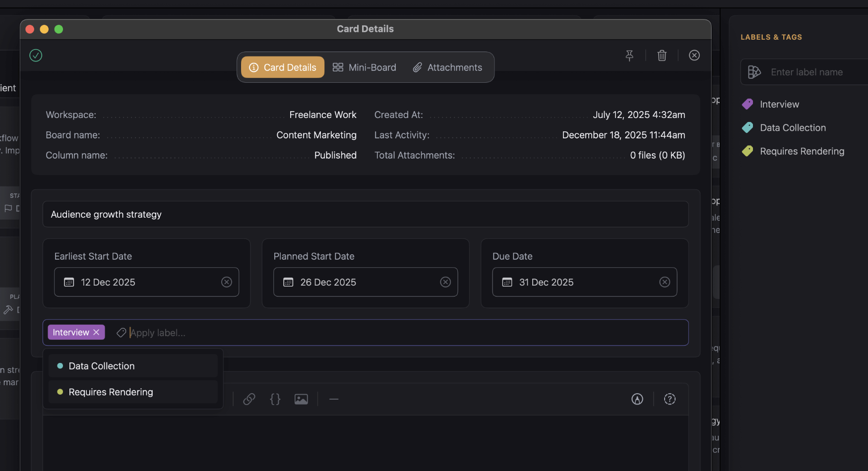
Task: Open the editor help question mark icon
Action: [x=670, y=399]
